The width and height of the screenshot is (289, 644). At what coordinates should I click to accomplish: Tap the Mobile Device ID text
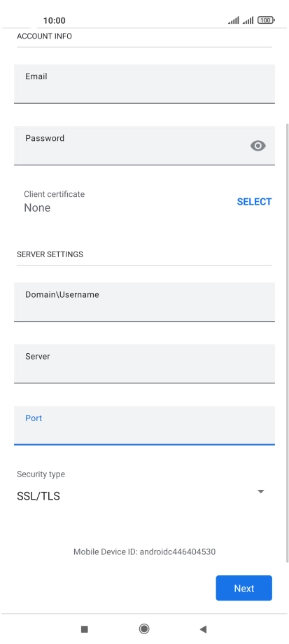pyautogui.click(x=144, y=551)
